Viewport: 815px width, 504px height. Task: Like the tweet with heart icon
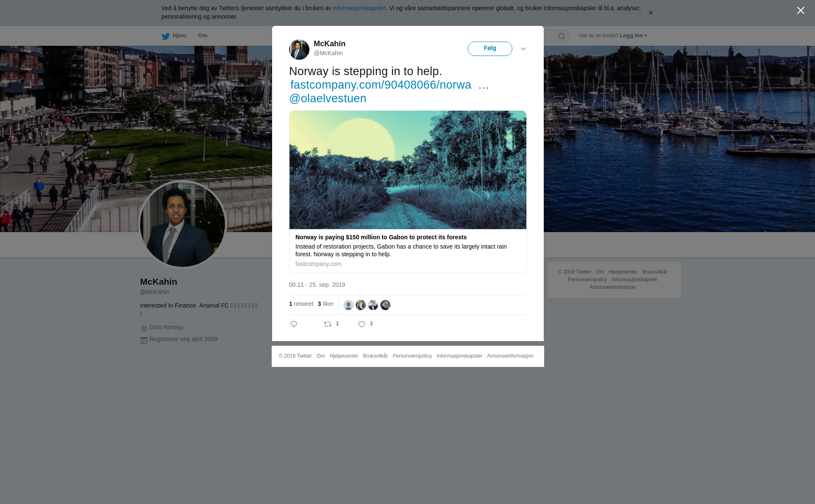pos(362,324)
